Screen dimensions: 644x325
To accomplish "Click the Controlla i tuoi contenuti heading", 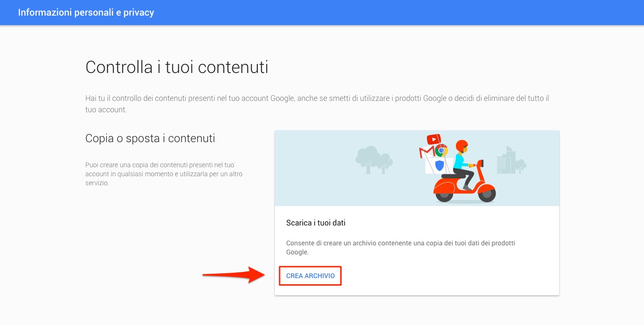I will [x=177, y=67].
